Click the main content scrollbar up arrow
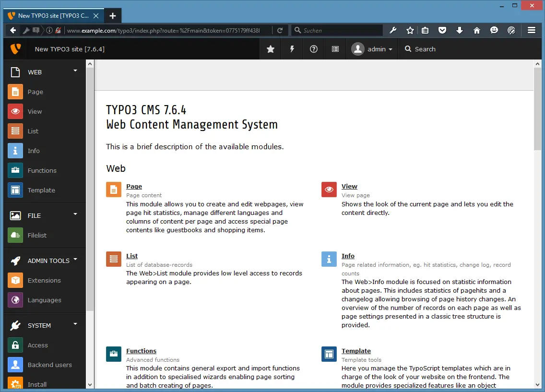Viewport: 545px width, 392px height. [x=537, y=64]
